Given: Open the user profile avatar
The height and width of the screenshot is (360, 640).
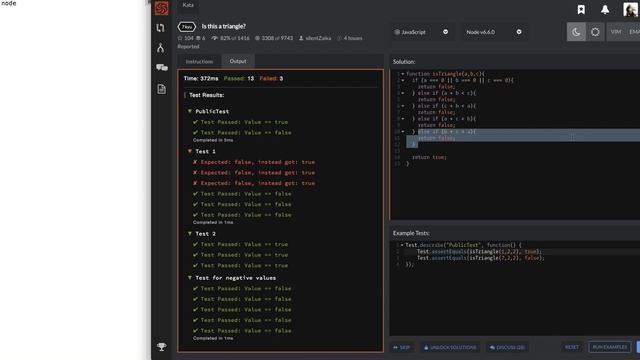Looking at the screenshot, I should coord(631,9).
